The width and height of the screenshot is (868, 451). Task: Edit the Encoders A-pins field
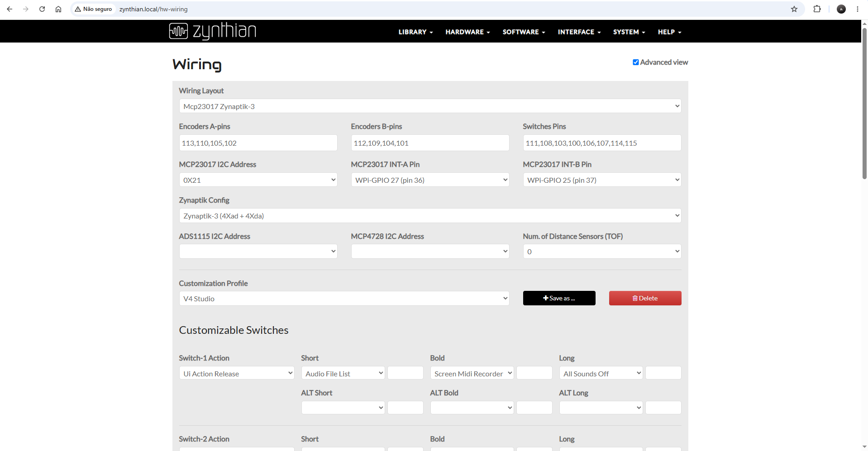point(258,143)
